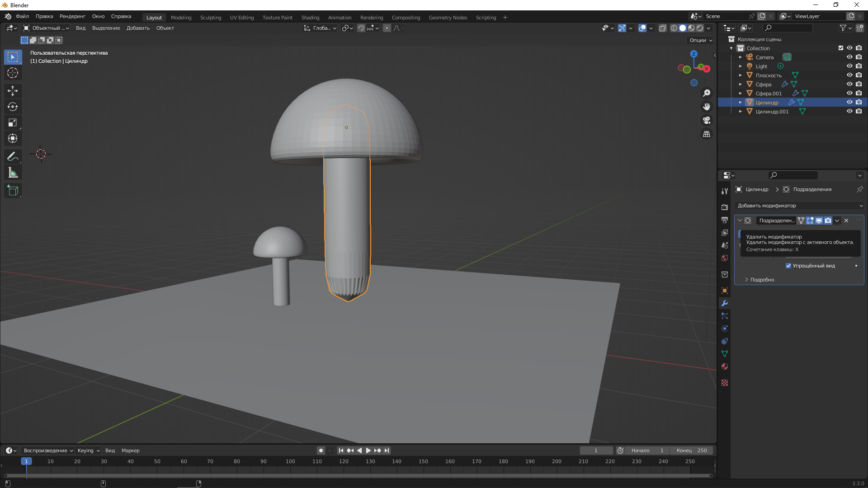Open the Object Data properties tab
The height and width of the screenshot is (488, 868).
tap(725, 354)
